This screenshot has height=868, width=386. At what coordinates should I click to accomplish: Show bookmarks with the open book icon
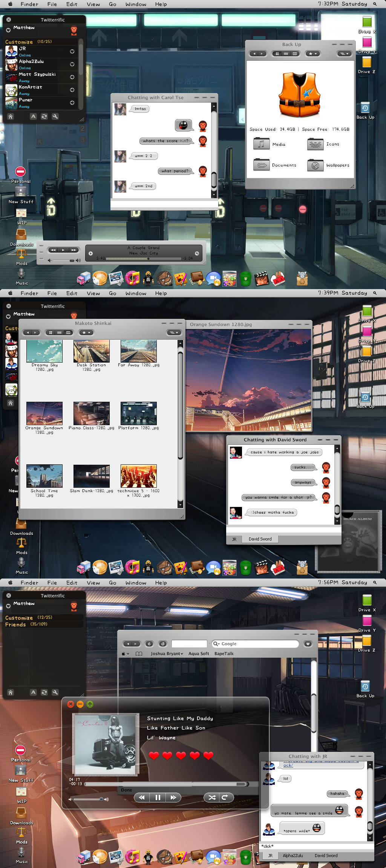139,654
